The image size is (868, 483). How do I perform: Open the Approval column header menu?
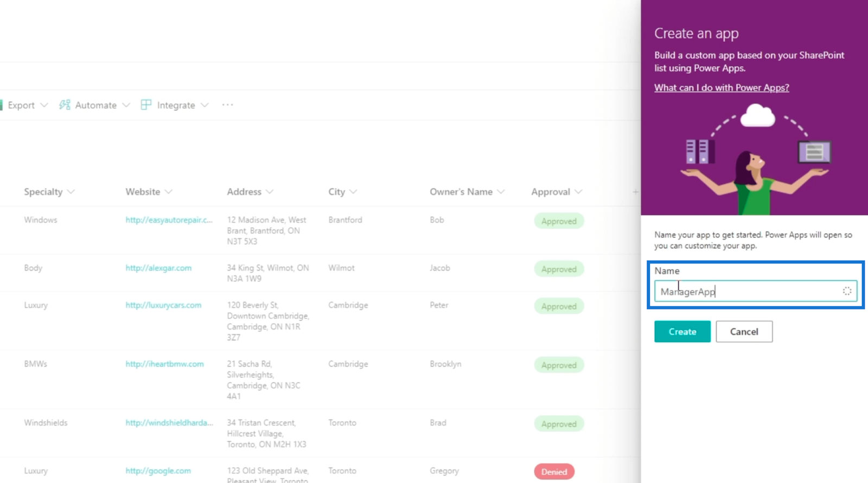557,192
